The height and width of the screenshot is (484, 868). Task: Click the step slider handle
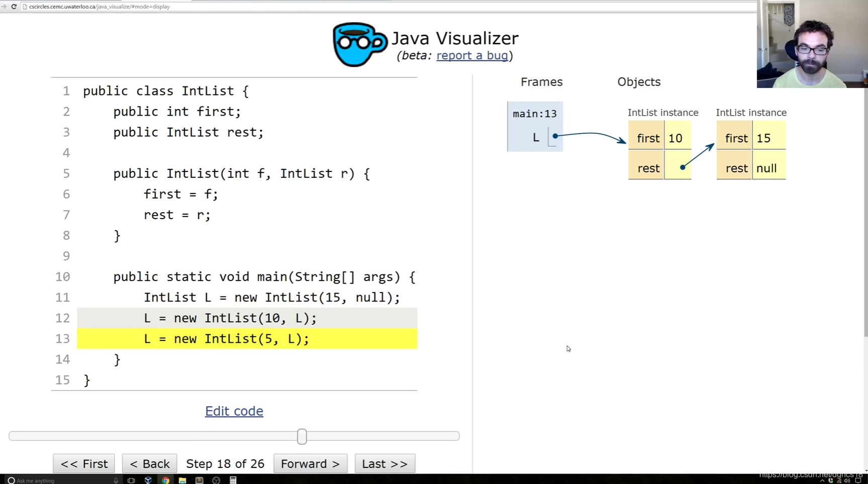pos(302,436)
